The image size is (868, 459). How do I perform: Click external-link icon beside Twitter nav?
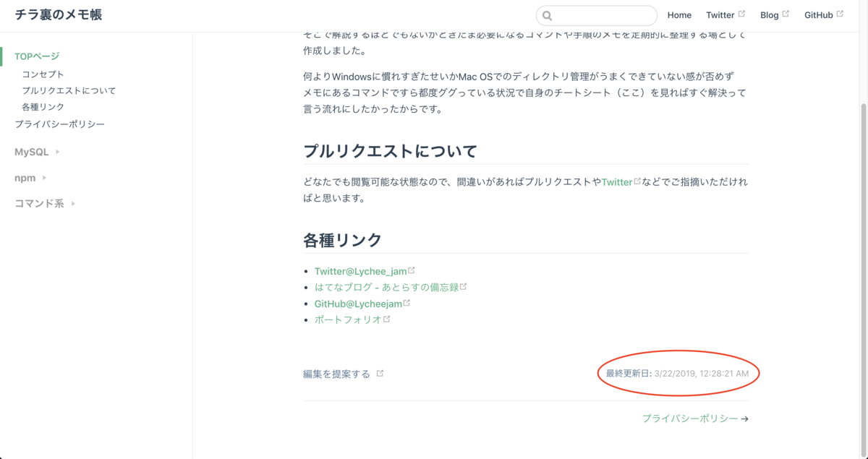click(741, 14)
